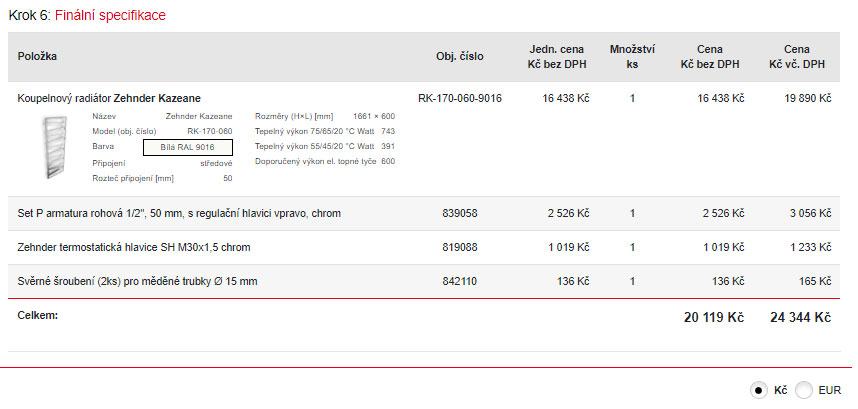Click the Model value RK-170-060
The width and height of the screenshot is (858, 409).
coord(210,131)
